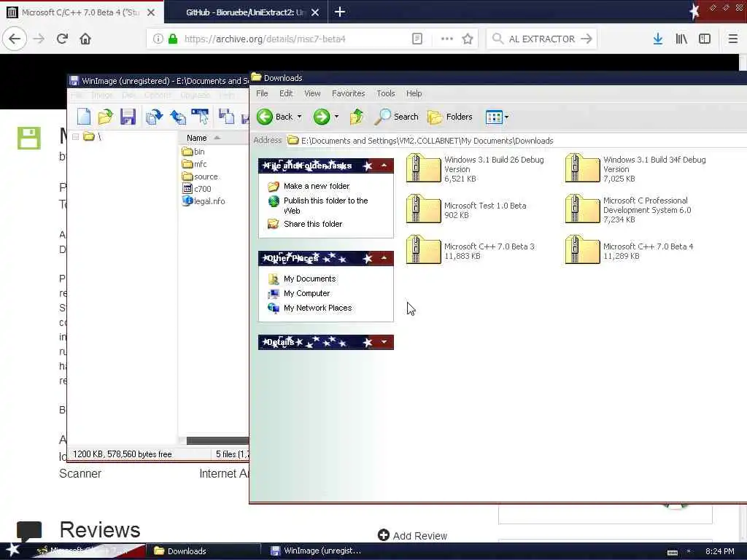The image size is (747, 560).
Task: Select the bin folder in WinImage list
Action: [193, 152]
